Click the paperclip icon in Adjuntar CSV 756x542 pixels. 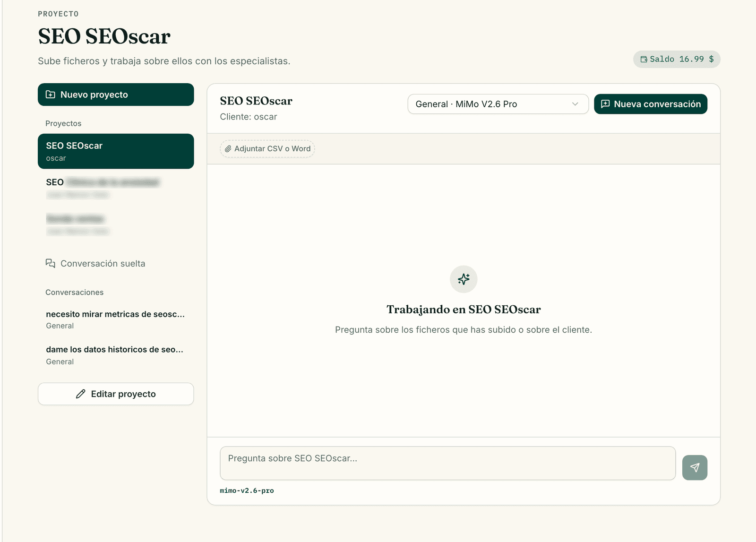228,149
